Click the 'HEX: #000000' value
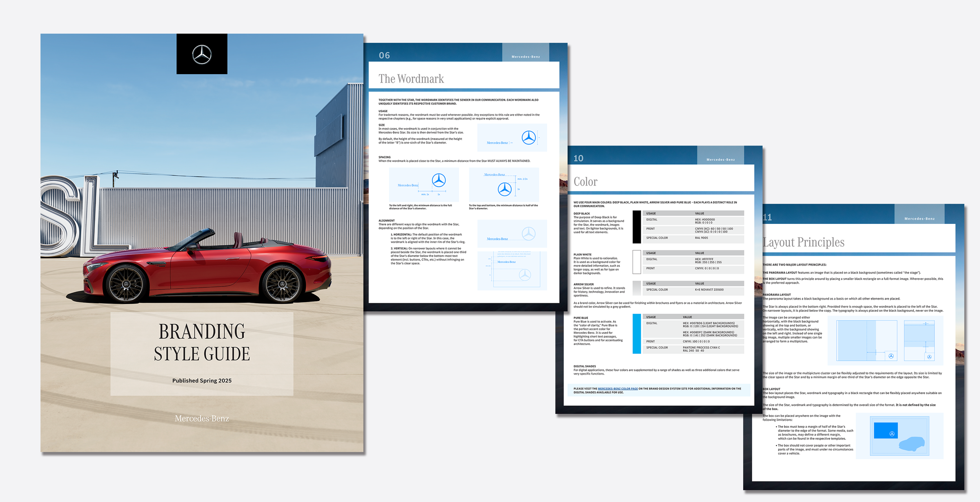Screen dimensions: 980x502 pos(705,220)
